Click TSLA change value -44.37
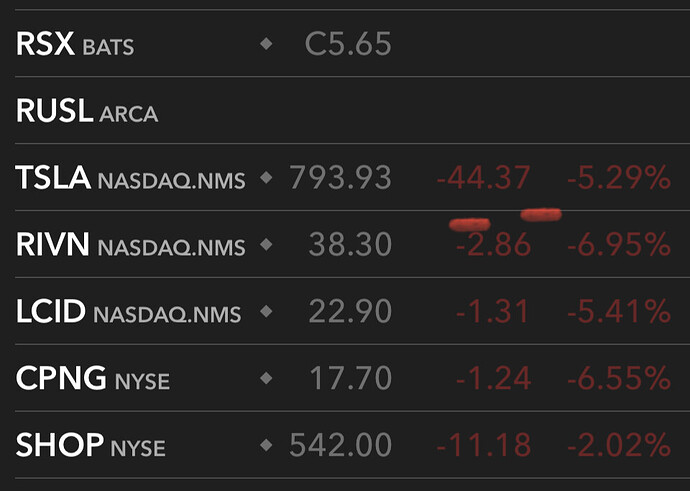690x491 pixels. [x=483, y=177]
